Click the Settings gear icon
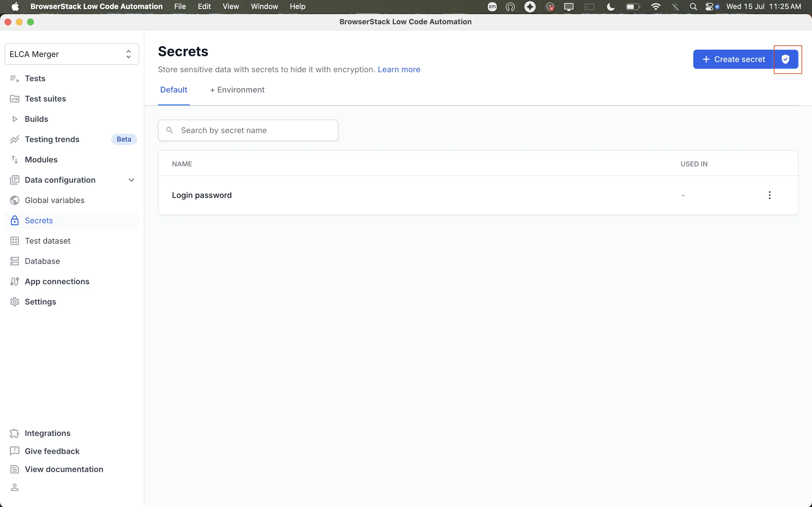Image resolution: width=812 pixels, height=507 pixels. (14, 302)
